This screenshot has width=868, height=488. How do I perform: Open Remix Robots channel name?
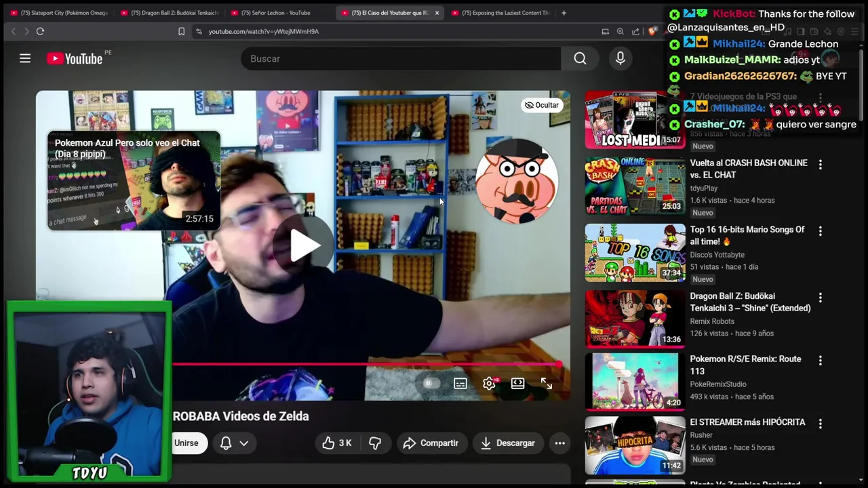point(712,321)
